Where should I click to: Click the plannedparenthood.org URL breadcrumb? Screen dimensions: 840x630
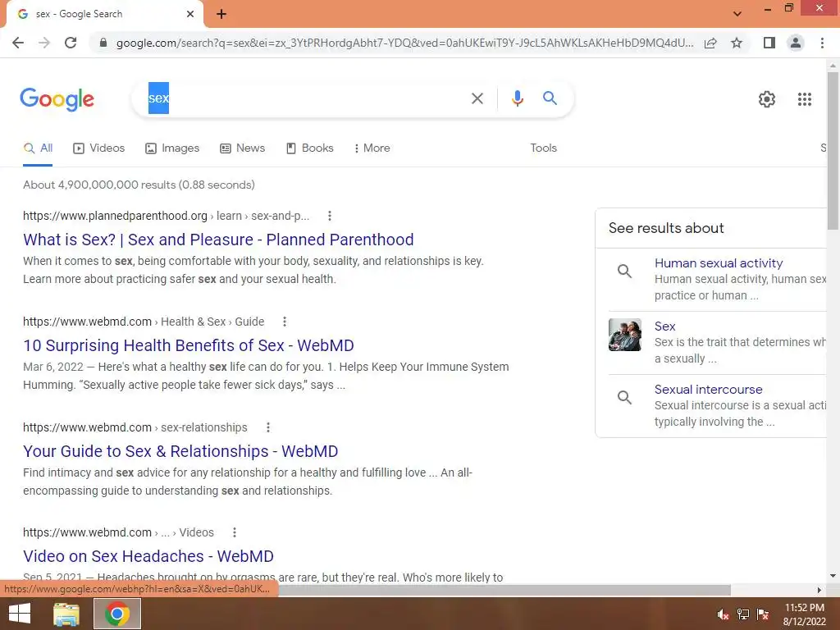click(166, 216)
